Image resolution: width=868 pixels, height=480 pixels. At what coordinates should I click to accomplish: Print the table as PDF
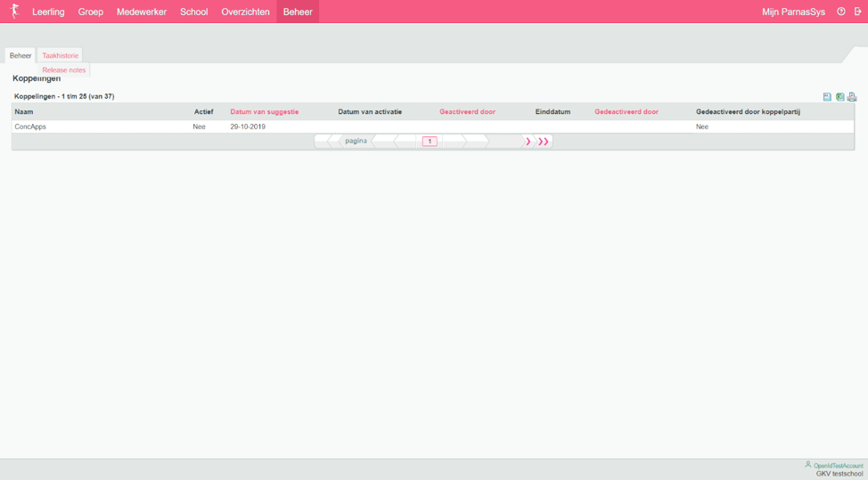852,97
